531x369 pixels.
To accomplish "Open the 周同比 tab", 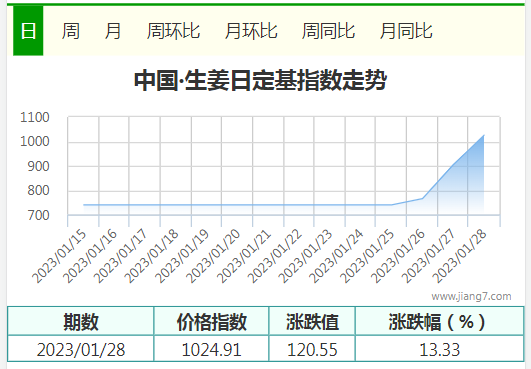I will (x=328, y=31).
